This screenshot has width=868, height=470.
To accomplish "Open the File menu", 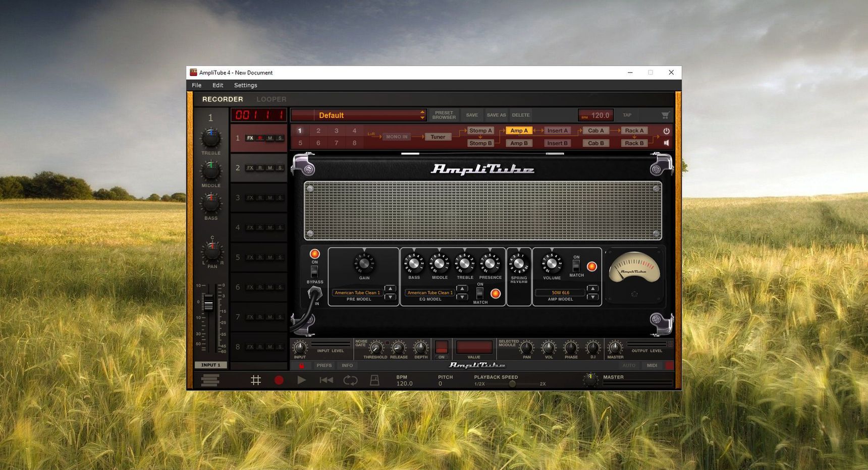I will pos(197,85).
